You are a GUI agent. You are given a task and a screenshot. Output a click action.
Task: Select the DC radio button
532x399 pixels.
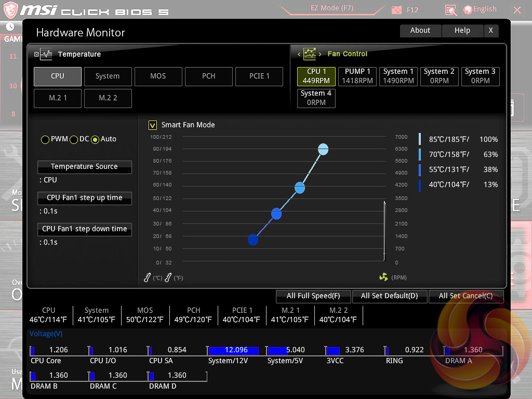pyautogui.click(x=74, y=139)
